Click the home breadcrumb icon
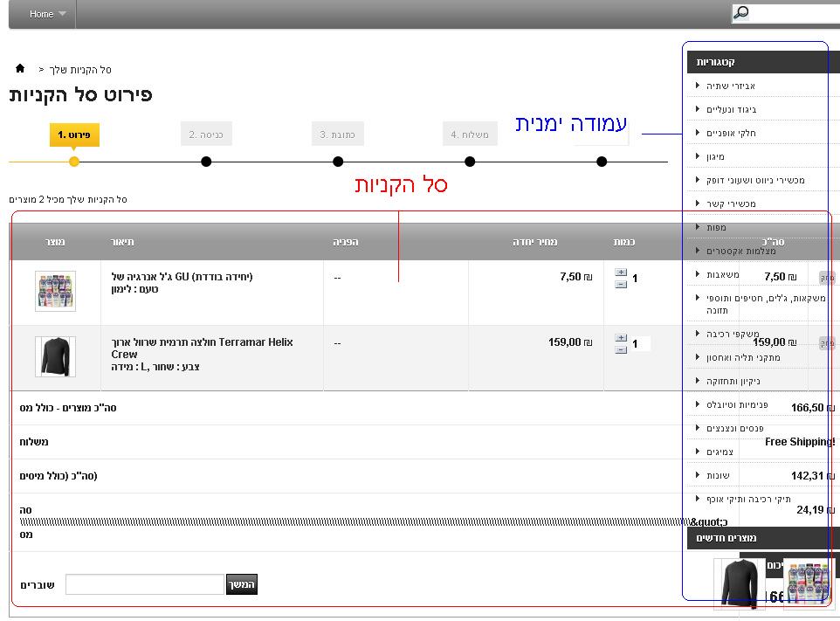This screenshot has height=621, width=840. point(20,68)
